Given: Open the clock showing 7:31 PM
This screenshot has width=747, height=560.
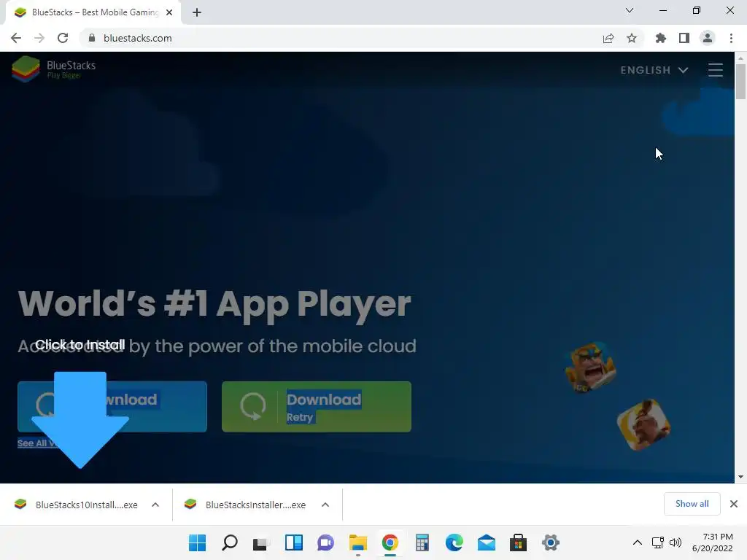Looking at the screenshot, I should coord(712,542).
